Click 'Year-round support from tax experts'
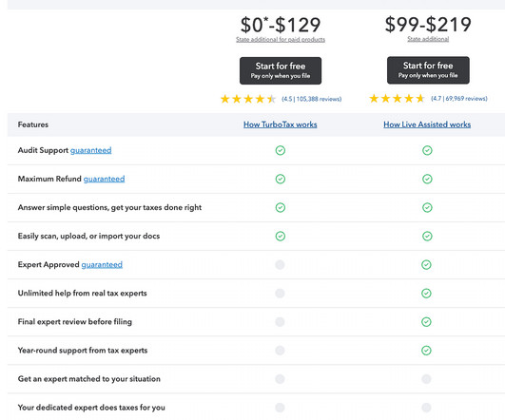Viewport: 505px width, 420px height. [x=83, y=351]
